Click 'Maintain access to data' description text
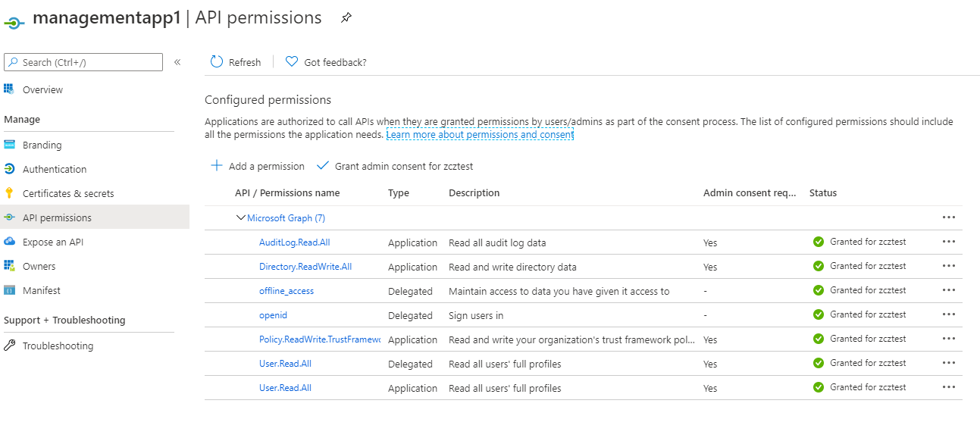The width and height of the screenshot is (980, 441). click(559, 291)
